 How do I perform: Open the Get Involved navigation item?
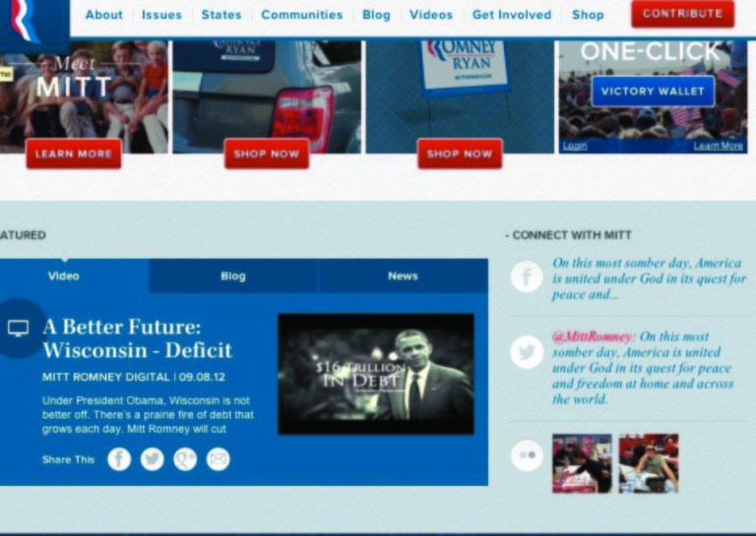[512, 15]
